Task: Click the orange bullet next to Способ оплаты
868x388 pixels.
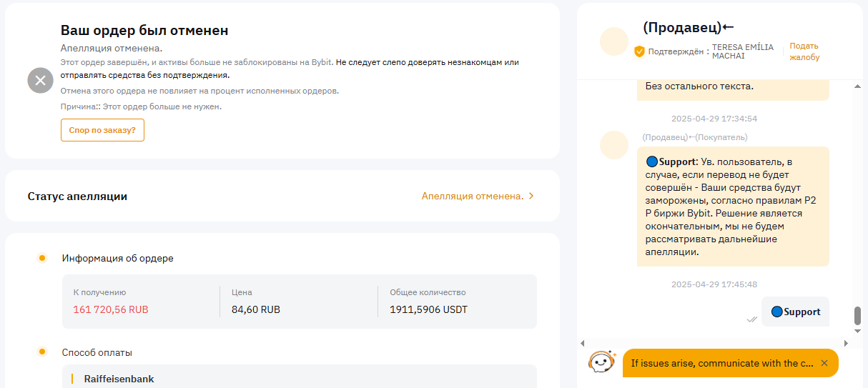Action: pos(42,352)
